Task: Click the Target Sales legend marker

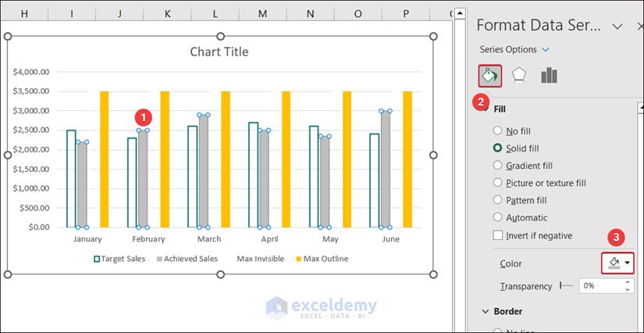Action: [97, 259]
